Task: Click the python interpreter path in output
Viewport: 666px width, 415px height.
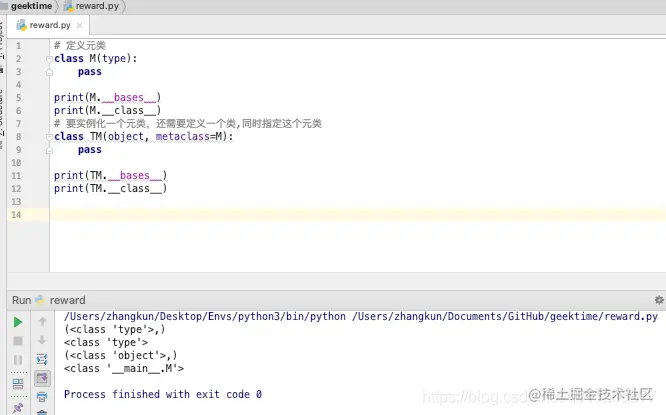Action: (205, 316)
